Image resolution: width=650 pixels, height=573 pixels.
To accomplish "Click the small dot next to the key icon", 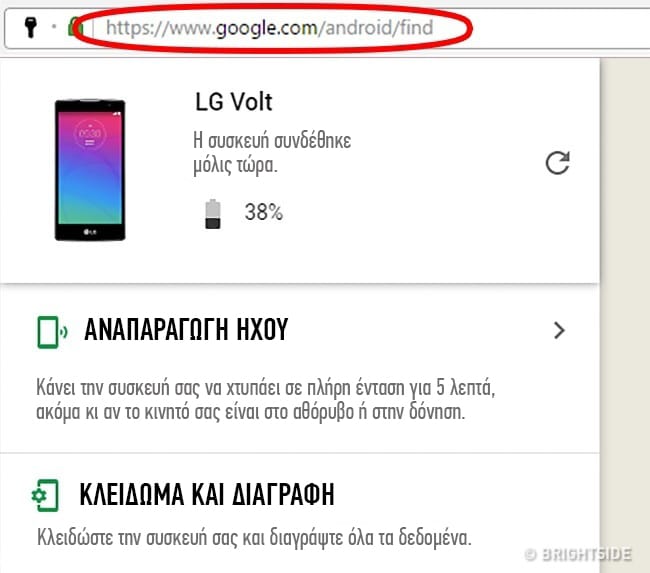I will point(54,27).
